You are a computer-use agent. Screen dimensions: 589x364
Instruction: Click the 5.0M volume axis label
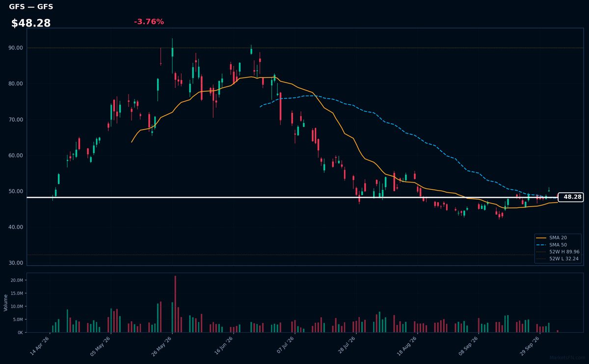[18, 319]
